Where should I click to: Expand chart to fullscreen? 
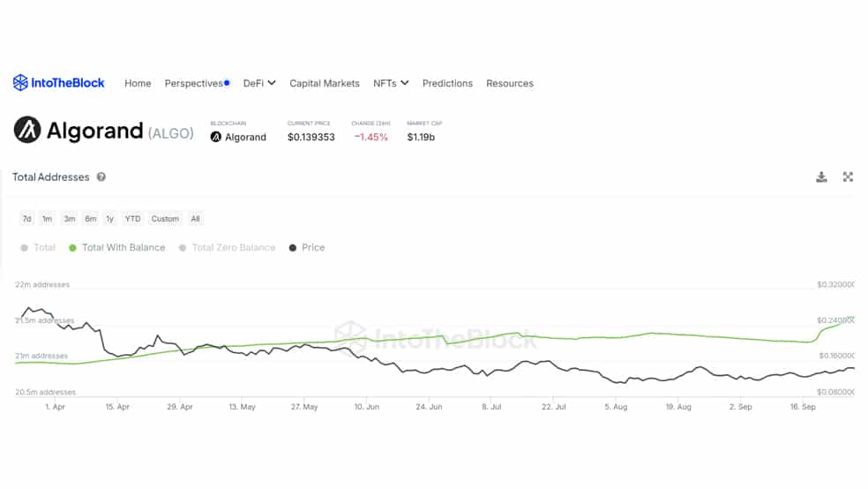click(x=848, y=177)
